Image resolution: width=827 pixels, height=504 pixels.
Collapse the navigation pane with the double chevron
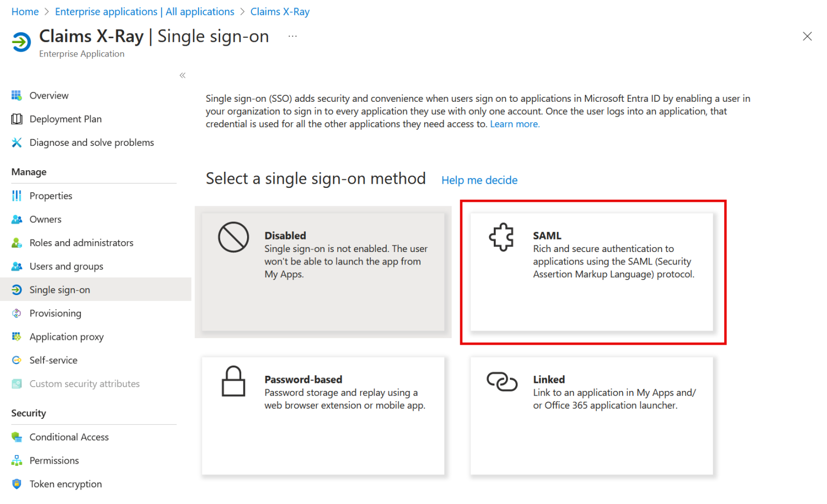pyautogui.click(x=182, y=75)
